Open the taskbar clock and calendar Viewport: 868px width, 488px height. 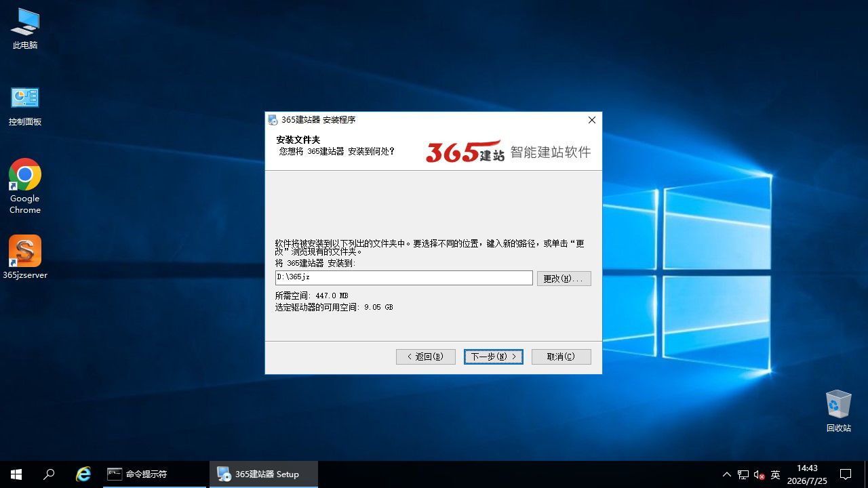(x=807, y=474)
